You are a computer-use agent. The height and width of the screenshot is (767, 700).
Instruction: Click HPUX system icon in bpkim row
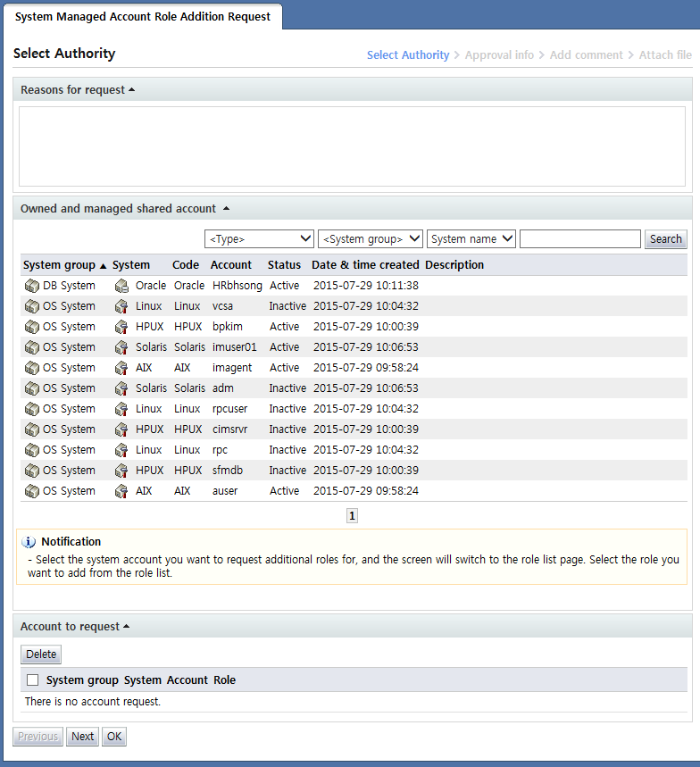pos(121,327)
